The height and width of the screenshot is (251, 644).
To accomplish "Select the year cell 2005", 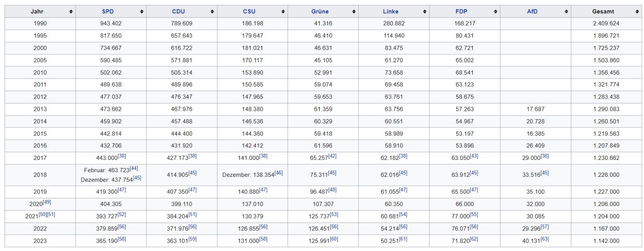I will pos(40,60).
